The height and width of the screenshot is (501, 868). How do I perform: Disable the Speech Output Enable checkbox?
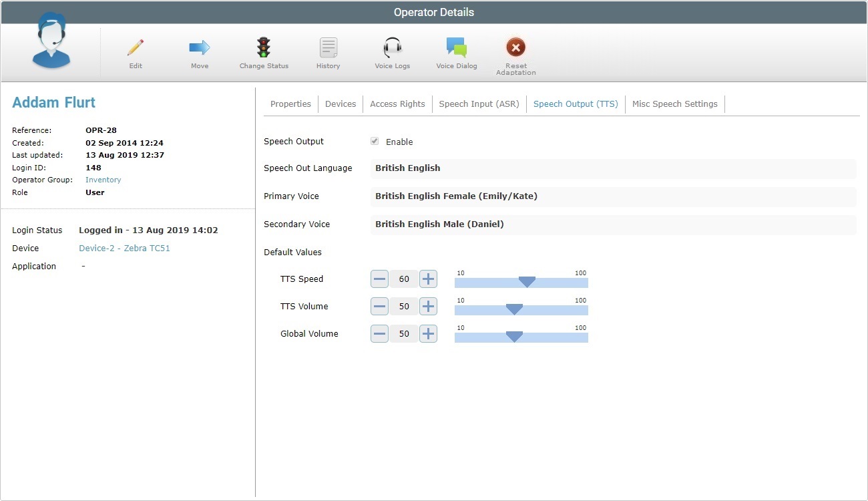click(x=375, y=141)
